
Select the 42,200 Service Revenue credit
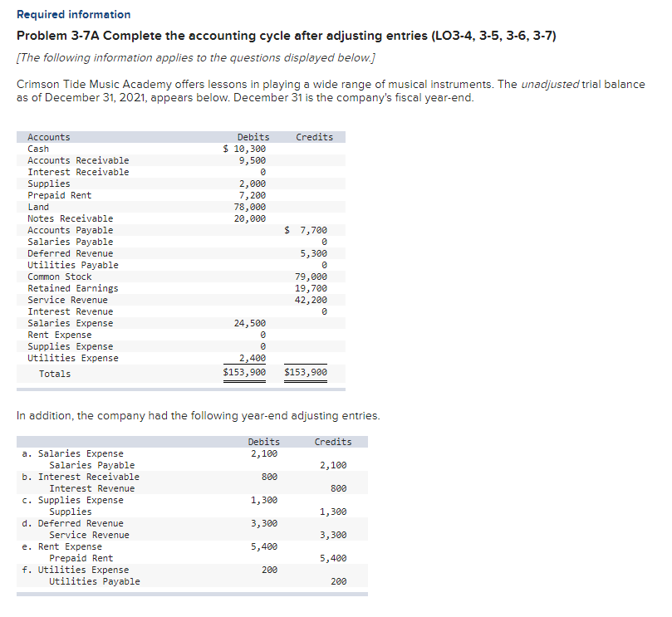[x=311, y=300]
